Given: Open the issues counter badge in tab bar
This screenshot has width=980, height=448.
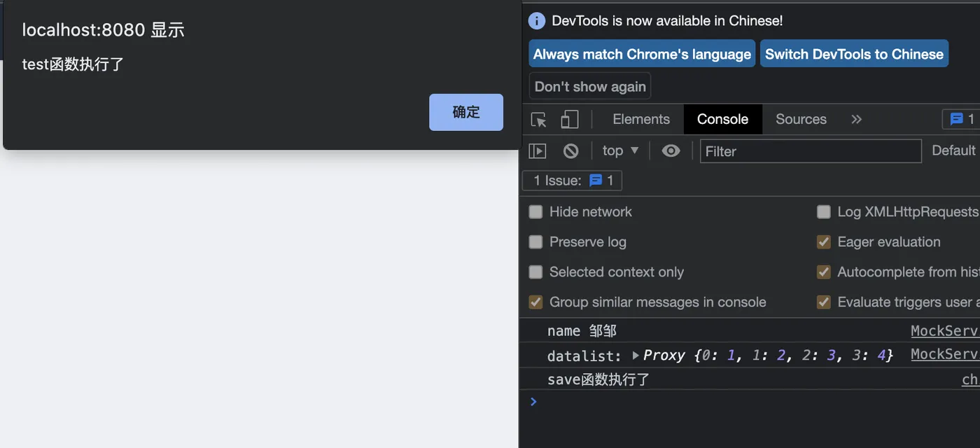Looking at the screenshot, I should point(960,120).
